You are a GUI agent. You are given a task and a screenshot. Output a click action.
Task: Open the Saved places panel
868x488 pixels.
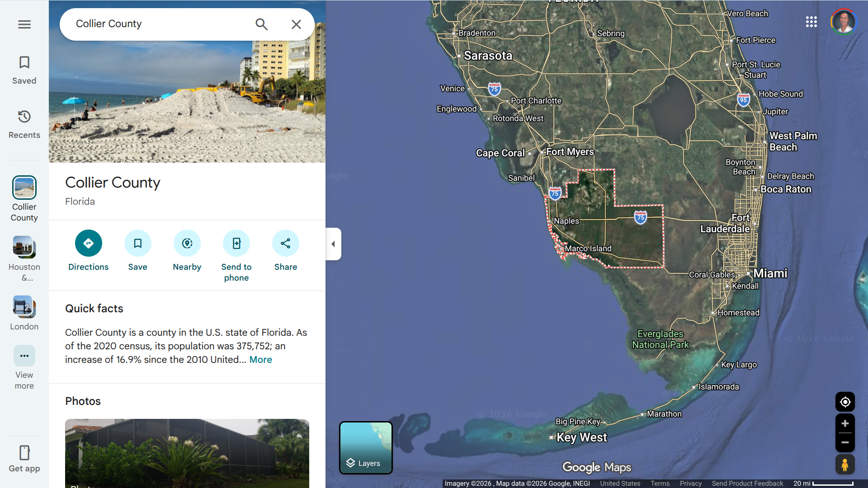(24, 70)
